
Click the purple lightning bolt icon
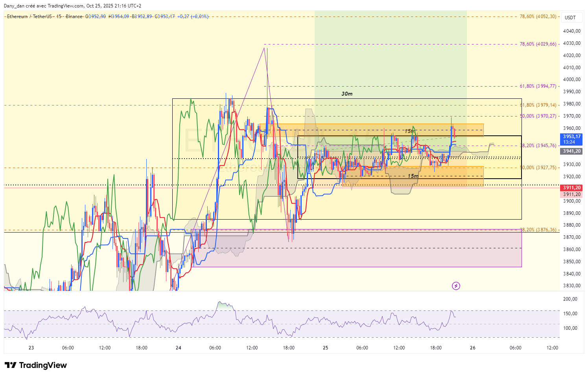pyautogui.click(x=456, y=286)
